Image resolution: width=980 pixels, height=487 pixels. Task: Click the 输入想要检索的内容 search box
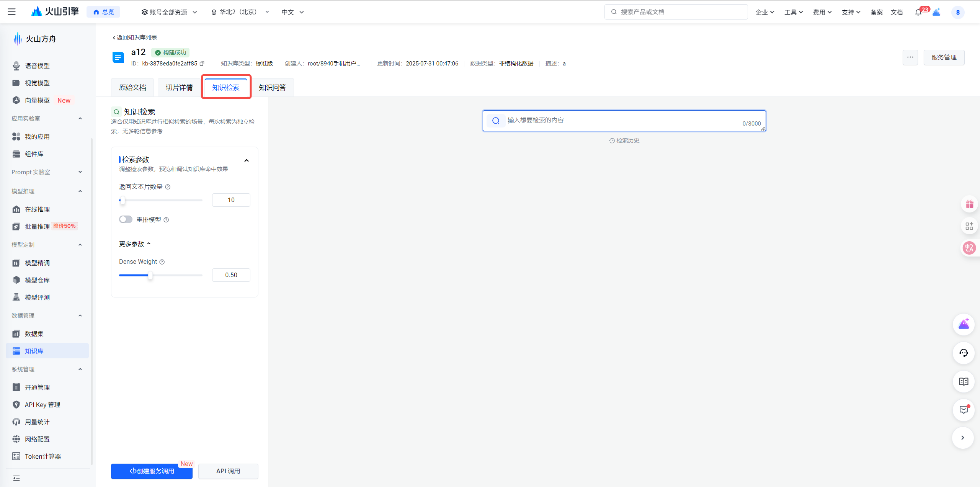624,121
